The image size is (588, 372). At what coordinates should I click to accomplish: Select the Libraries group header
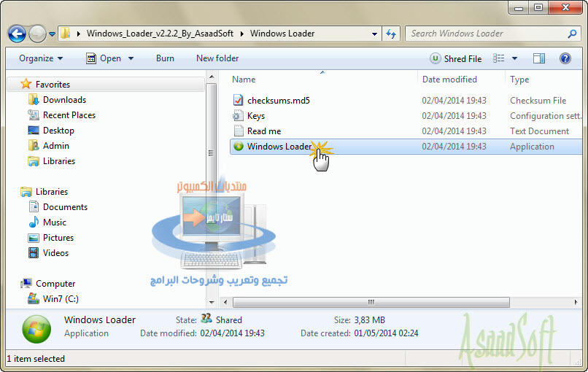51,192
